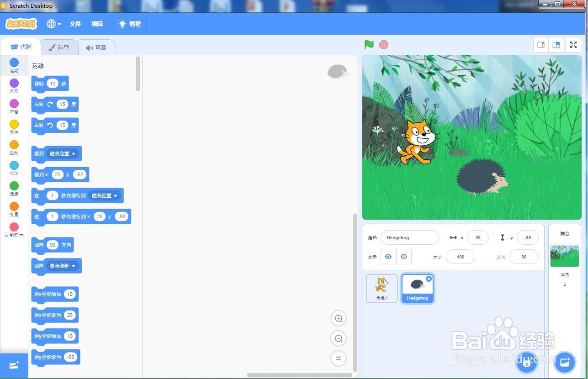Click the block palette vertical scrollbar
This screenshot has width=588, height=379.
coord(138,74)
